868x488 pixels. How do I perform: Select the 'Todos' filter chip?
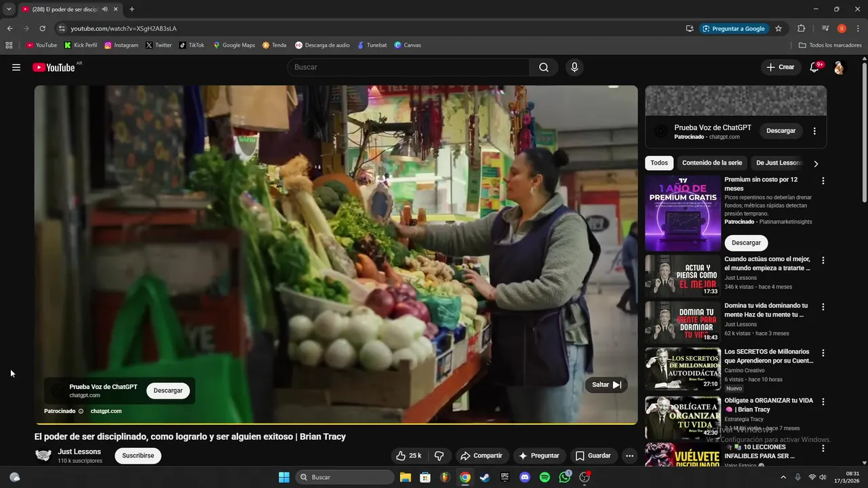point(659,163)
